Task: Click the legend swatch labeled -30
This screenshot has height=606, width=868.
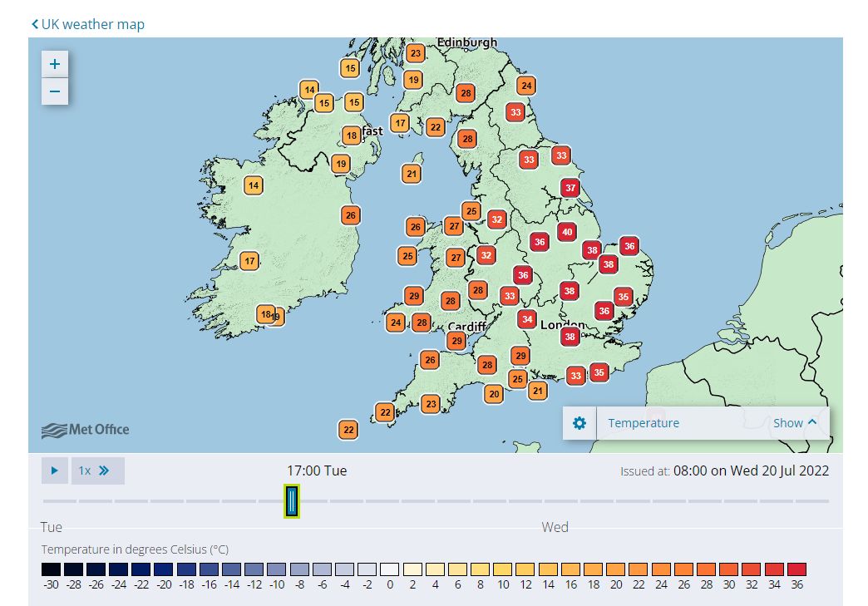Action: pyautogui.click(x=51, y=569)
